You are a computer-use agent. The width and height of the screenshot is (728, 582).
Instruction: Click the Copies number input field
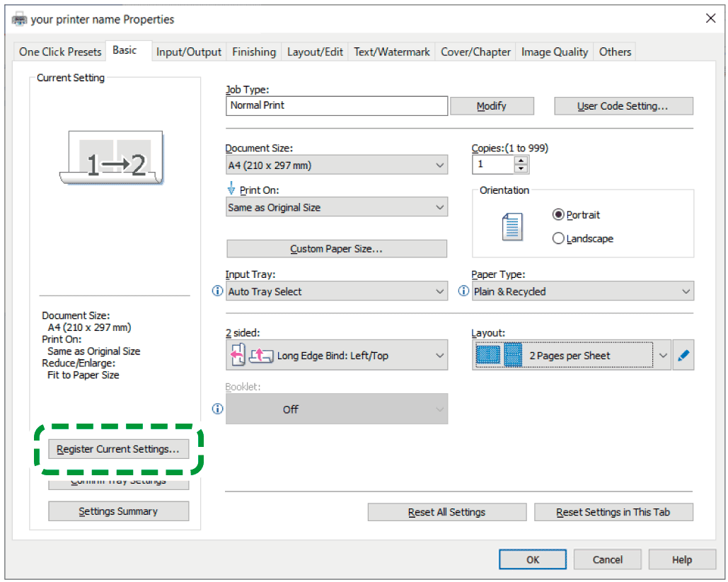493,165
